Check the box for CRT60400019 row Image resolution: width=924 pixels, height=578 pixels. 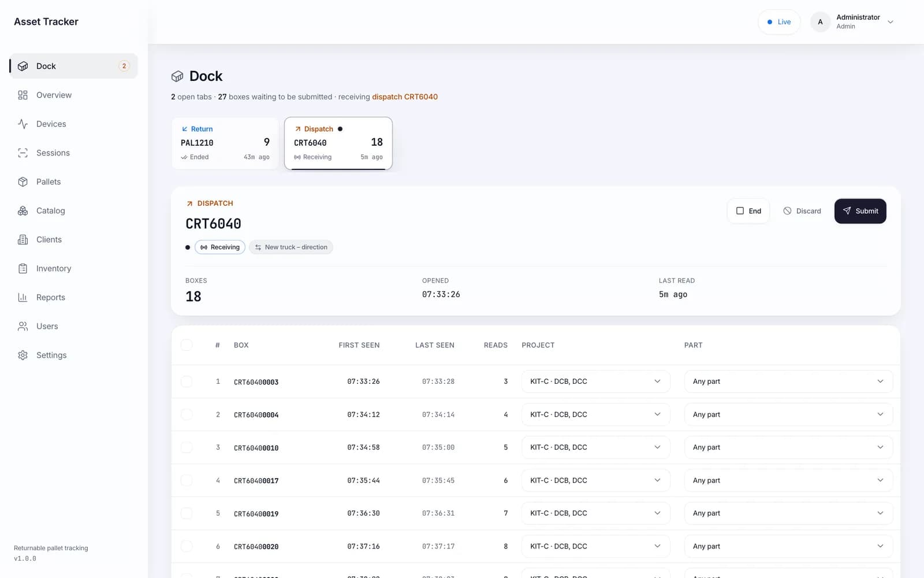click(187, 513)
